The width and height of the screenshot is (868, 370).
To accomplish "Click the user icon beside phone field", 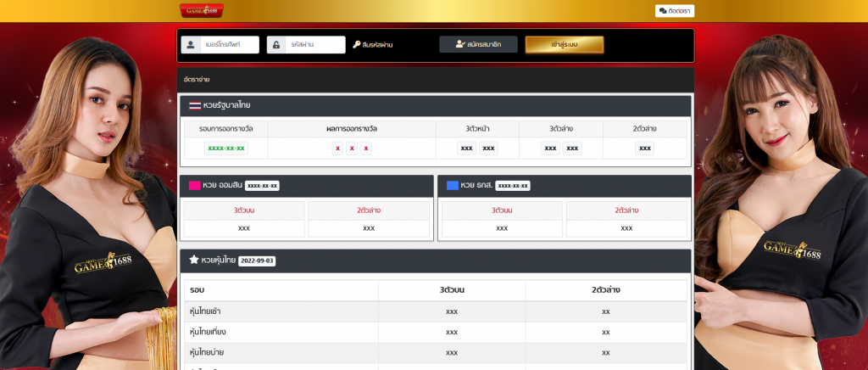I will pos(191,45).
